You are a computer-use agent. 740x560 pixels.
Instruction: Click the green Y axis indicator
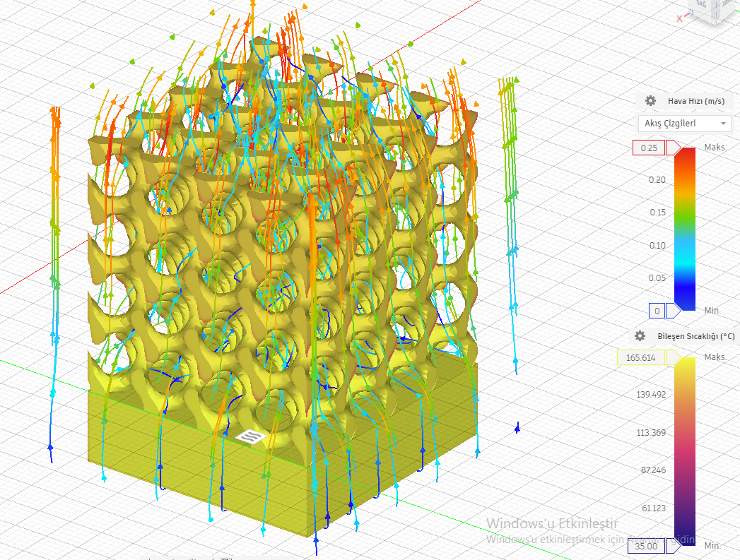pyautogui.click(x=737, y=11)
